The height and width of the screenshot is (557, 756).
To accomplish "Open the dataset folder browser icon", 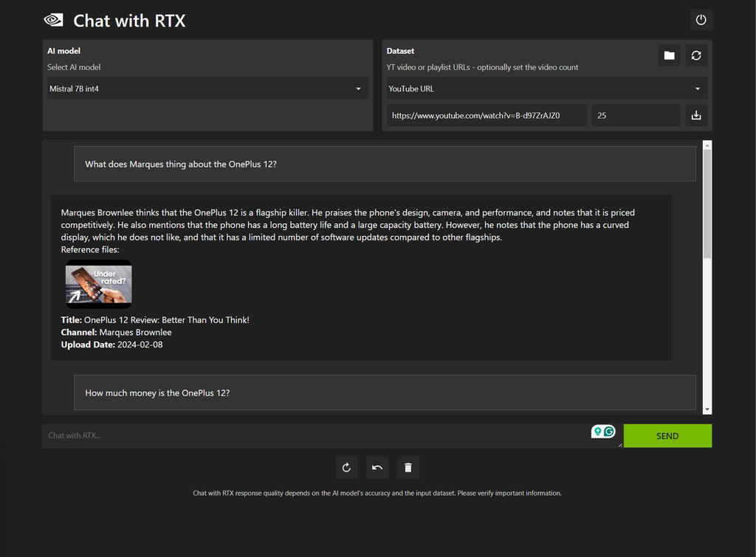I will point(668,55).
